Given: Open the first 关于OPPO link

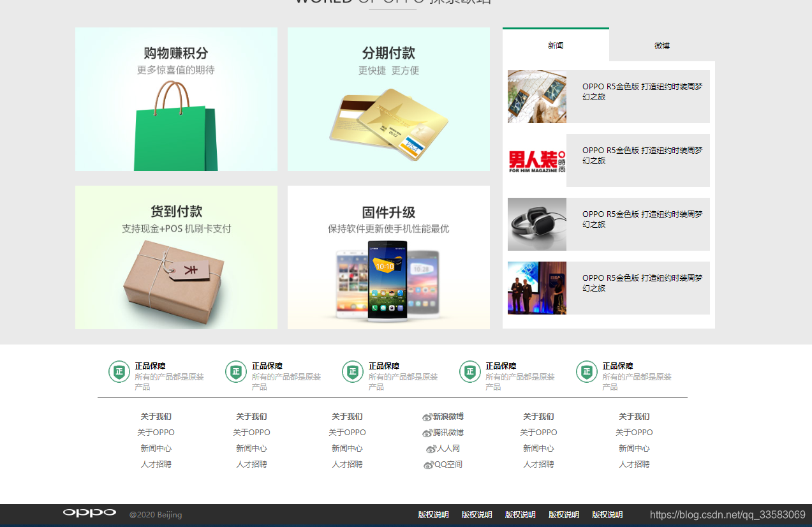Looking at the screenshot, I should 155,432.
